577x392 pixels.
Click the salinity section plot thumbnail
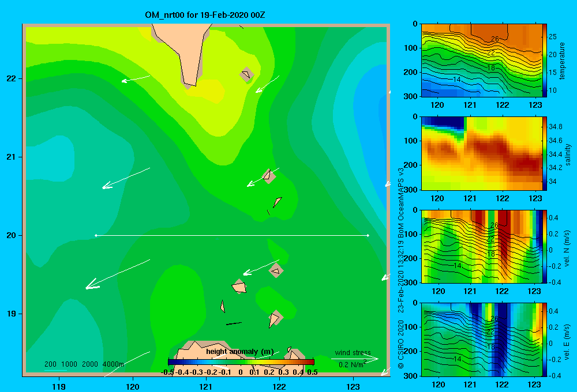(482, 153)
